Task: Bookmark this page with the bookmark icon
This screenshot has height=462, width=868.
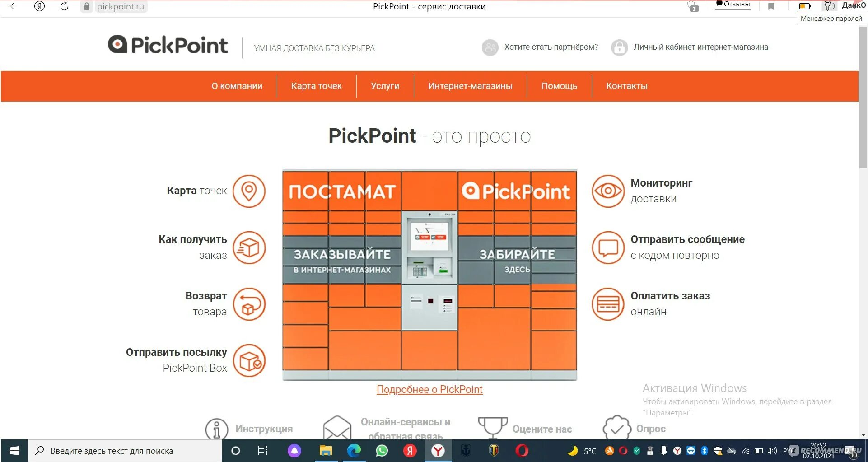Action: pos(771,6)
